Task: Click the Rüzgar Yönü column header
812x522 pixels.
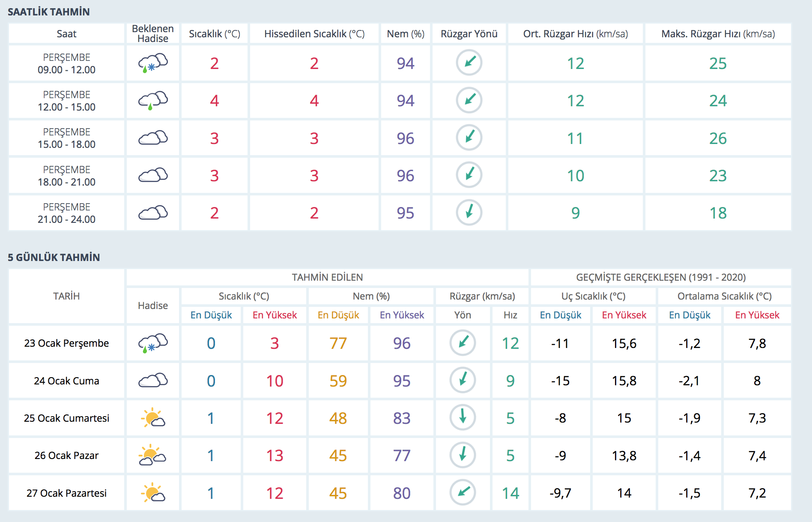Action: pos(469,34)
